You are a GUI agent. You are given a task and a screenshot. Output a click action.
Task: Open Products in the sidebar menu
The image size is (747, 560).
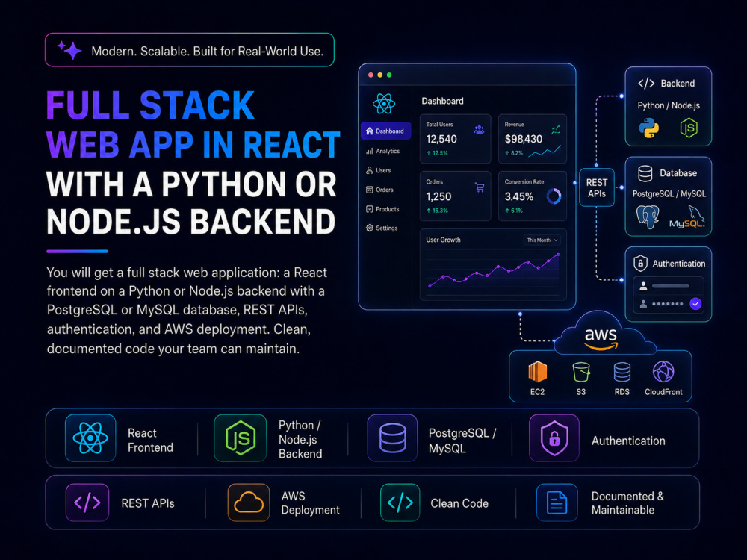pos(382,209)
